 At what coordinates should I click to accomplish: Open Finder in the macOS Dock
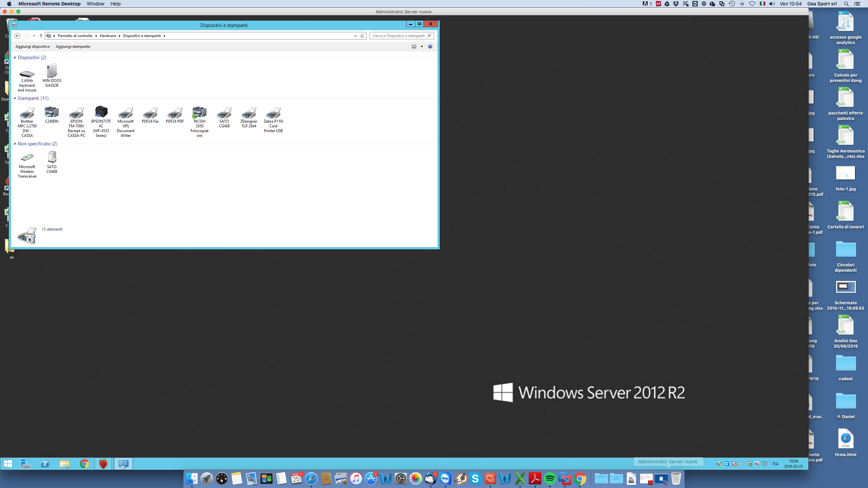[192, 479]
